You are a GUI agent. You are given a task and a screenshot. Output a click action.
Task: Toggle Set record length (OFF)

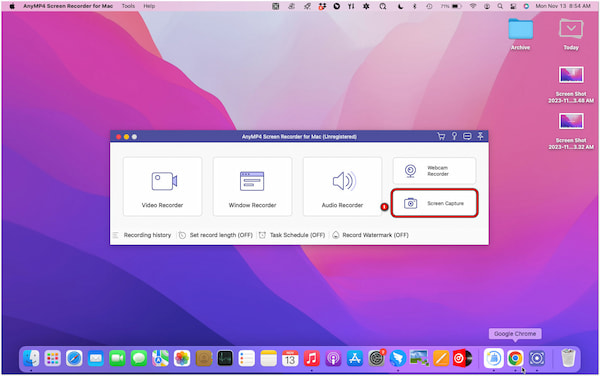tap(216, 235)
